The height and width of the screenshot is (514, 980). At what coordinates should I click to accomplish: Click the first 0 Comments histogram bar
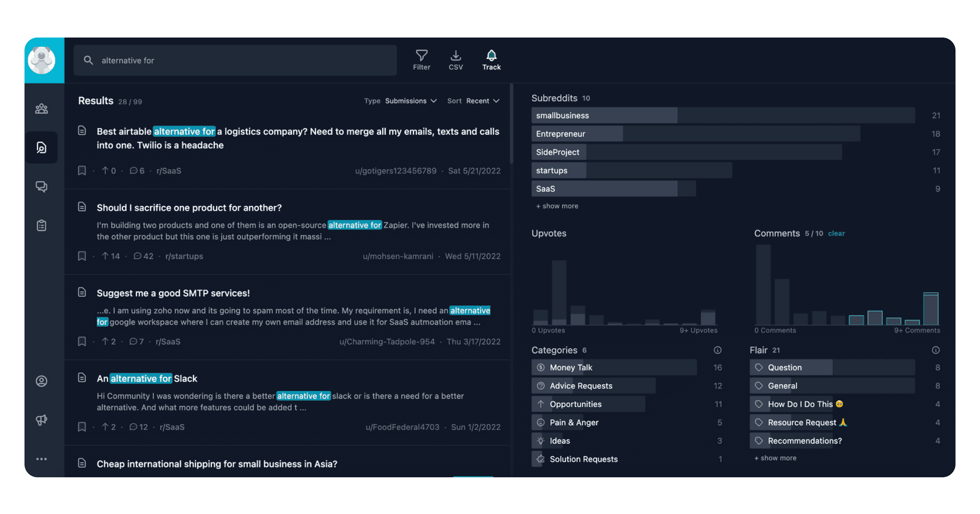click(x=763, y=285)
